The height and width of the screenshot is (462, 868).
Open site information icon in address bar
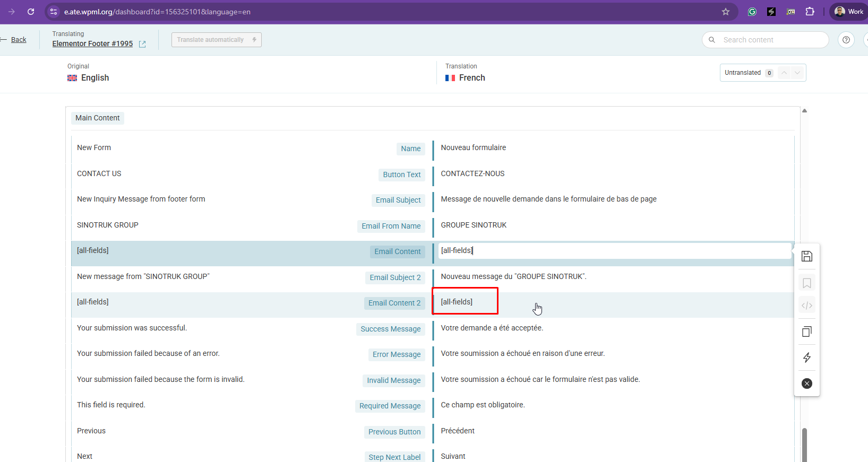pos(54,12)
